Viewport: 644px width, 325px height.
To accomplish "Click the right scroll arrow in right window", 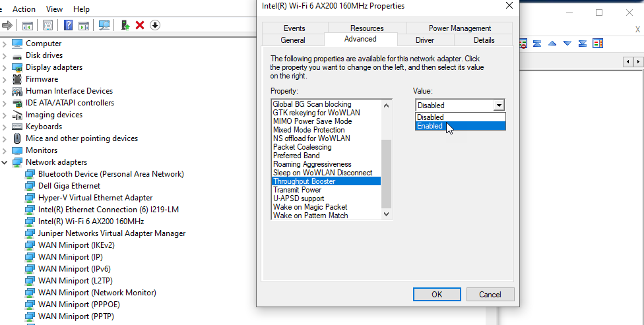I will click(x=638, y=62).
